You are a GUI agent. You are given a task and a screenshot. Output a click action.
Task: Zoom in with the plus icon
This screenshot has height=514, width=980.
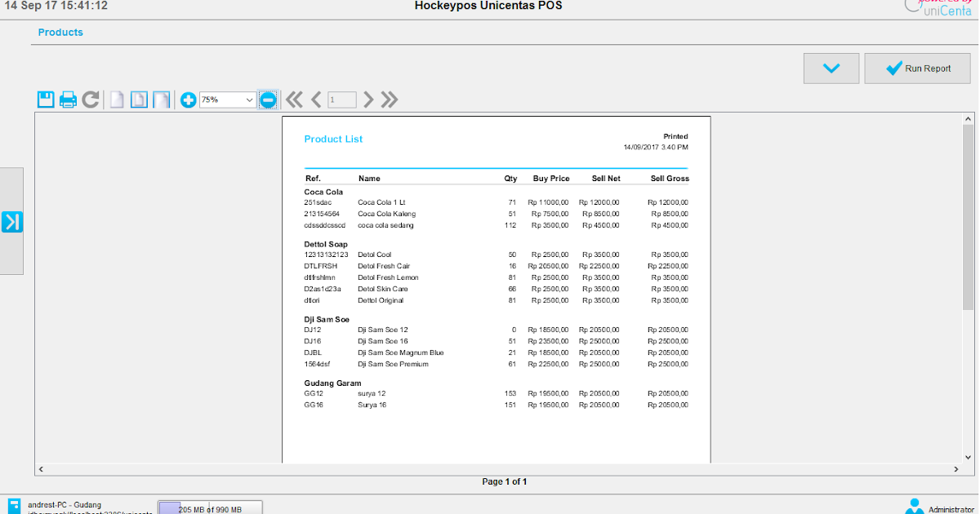[x=188, y=100]
